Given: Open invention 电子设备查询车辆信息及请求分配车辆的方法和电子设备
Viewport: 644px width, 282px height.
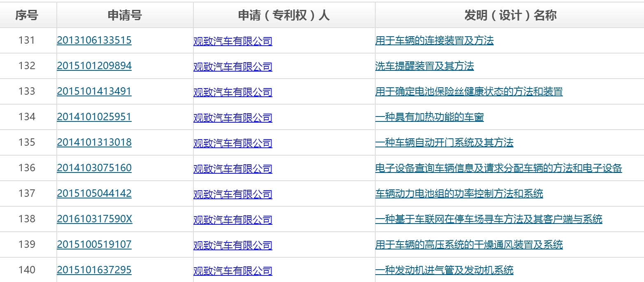Looking at the screenshot, I should click(x=499, y=168).
